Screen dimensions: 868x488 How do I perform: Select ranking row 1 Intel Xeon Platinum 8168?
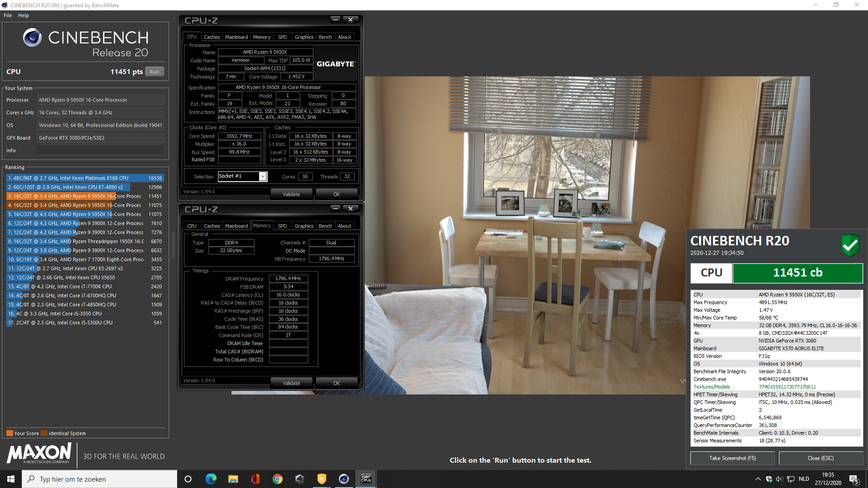point(85,178)
